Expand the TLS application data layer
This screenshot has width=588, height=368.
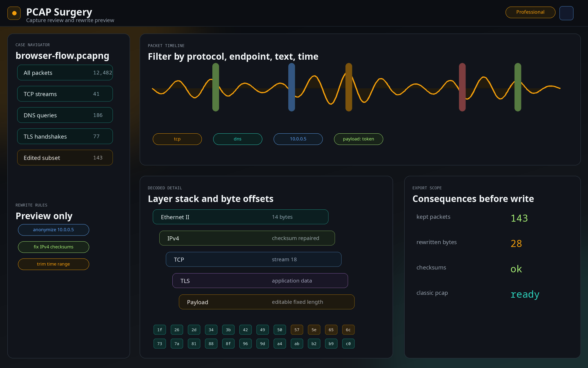point(260,281)
